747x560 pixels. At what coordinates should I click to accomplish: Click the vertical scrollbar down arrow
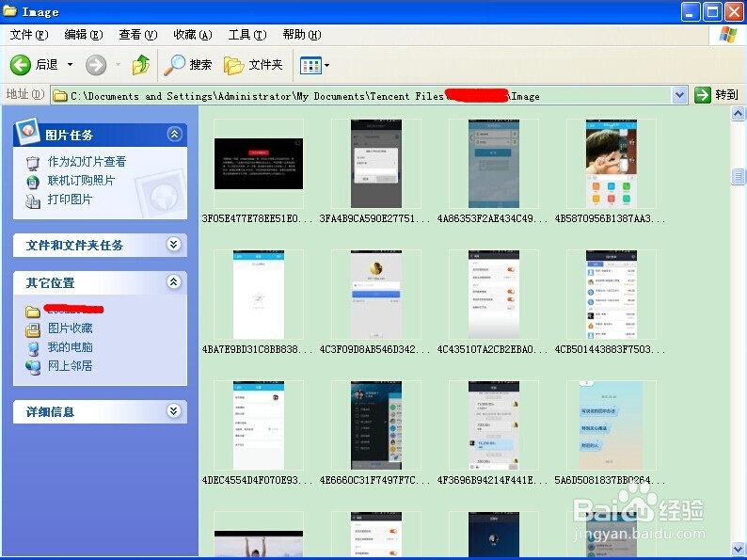738,548
